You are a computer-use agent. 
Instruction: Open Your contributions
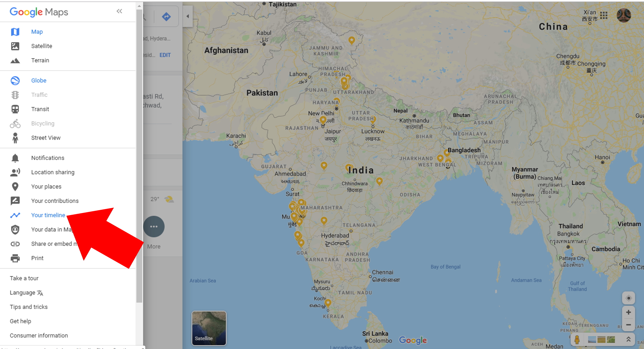(55, 201)
